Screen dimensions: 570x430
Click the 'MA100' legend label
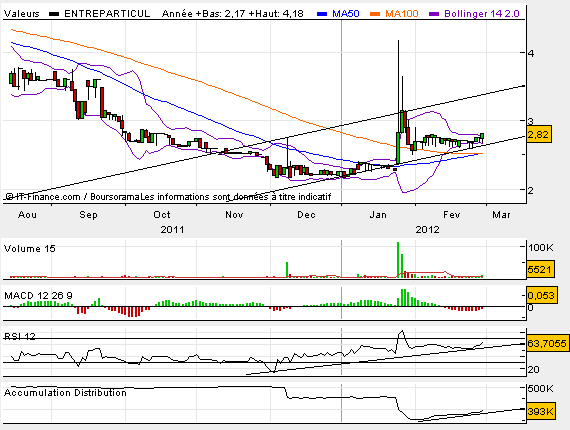click(x=402, y=14)
